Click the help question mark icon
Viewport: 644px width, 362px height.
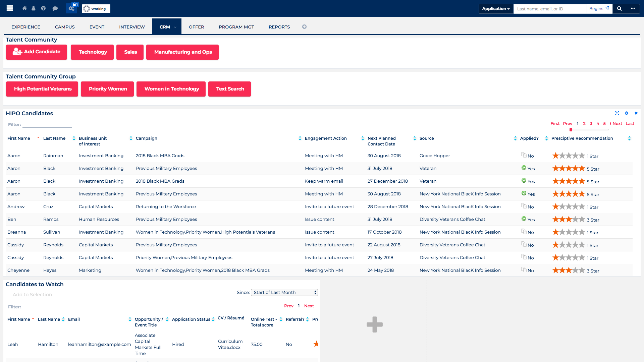point(43,8)
